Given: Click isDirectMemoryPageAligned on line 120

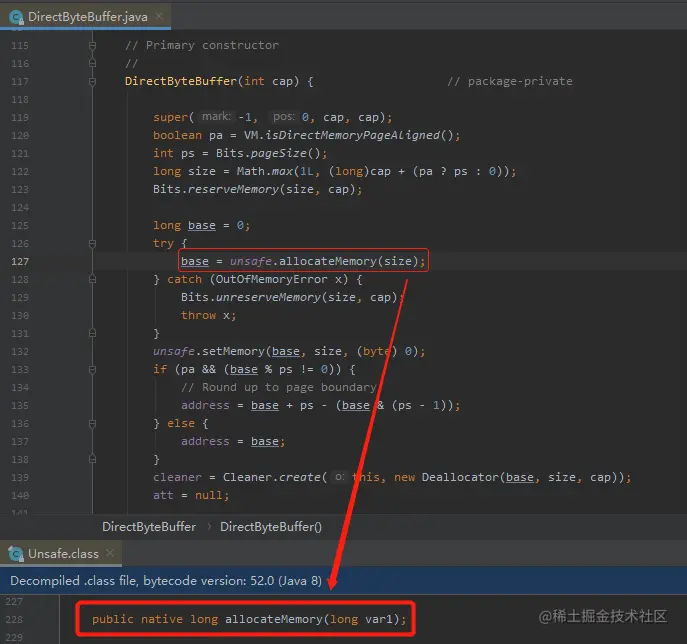Looking at the screenshot, I should coord(352,135).
